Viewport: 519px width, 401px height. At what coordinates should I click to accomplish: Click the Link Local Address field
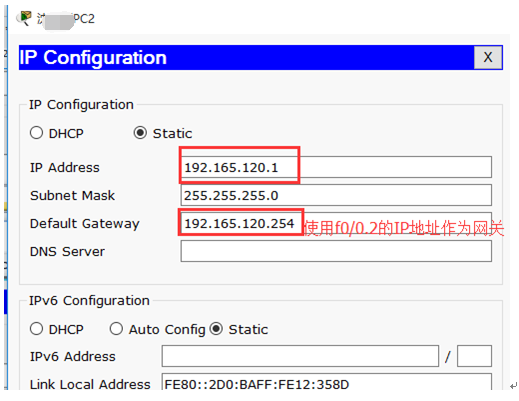coord(327,382)
